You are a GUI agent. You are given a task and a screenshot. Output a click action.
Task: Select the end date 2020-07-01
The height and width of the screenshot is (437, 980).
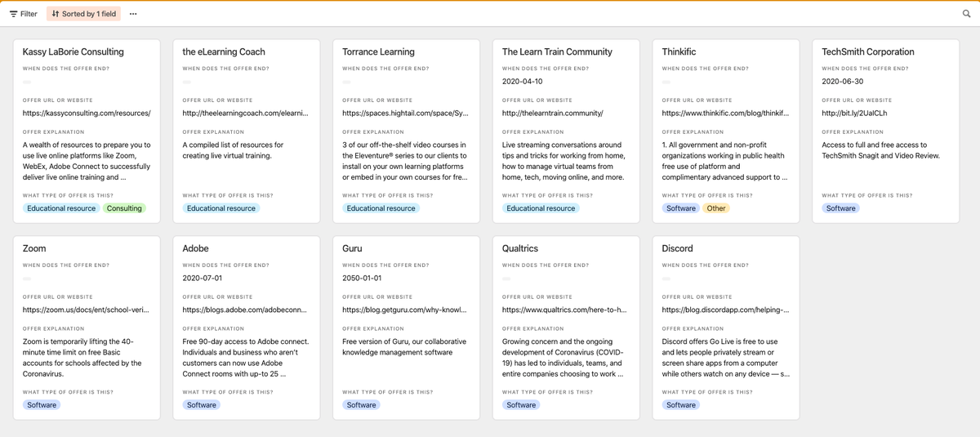coord(203,279)
